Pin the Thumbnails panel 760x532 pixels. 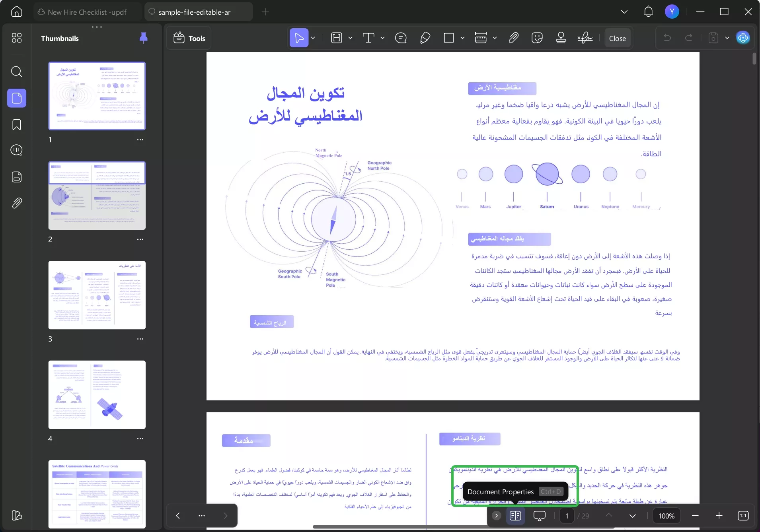(x=143, y=37)
